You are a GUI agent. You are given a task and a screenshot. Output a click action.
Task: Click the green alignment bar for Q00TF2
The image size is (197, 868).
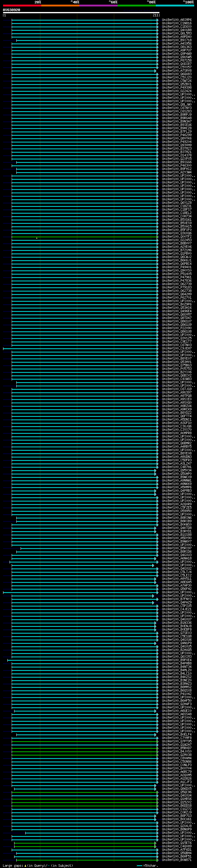[x=85, y=237]
